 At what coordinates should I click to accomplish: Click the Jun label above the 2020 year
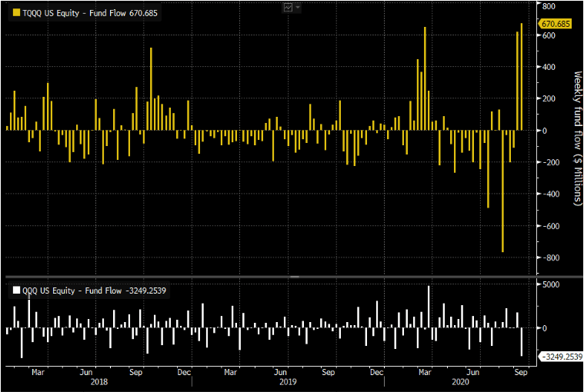pos(473,372)
